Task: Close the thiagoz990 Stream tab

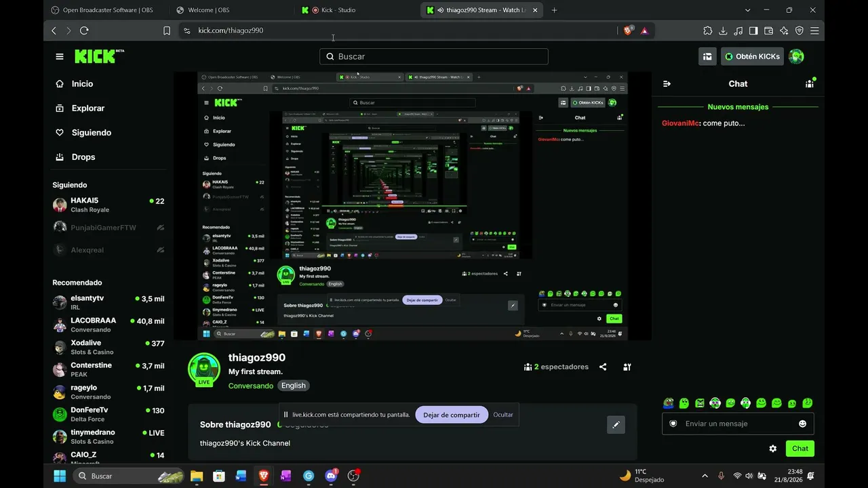Action: pyautogui.click(x=535, y=10)
